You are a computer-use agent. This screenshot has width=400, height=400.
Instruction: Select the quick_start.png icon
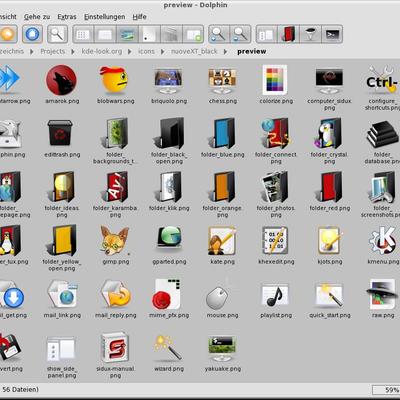pos(329,295)
